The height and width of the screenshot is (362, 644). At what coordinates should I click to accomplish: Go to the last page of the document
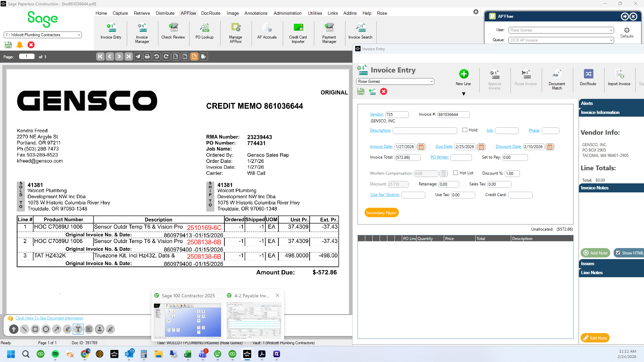pos(128,57)
